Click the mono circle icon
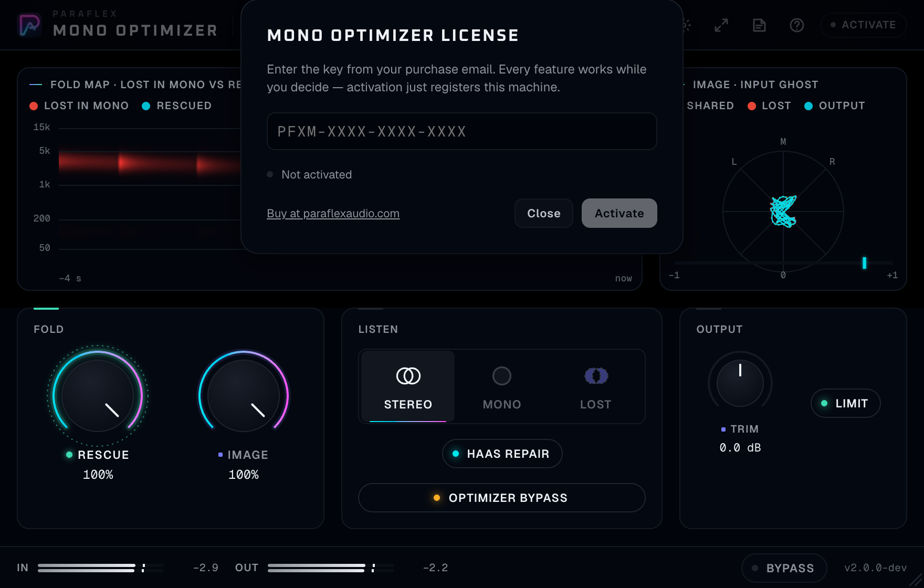Screen dimensions: 924x588 pos(502,376)
